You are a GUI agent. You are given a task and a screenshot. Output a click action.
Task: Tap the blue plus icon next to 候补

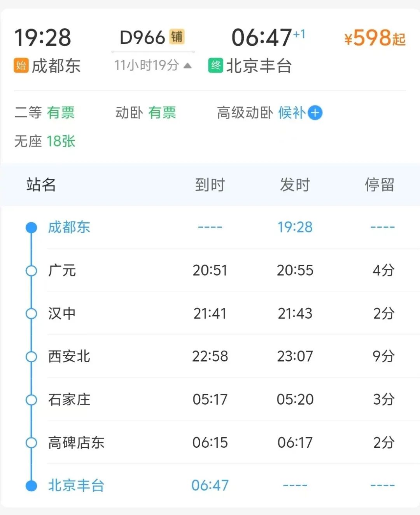[315, 113]
